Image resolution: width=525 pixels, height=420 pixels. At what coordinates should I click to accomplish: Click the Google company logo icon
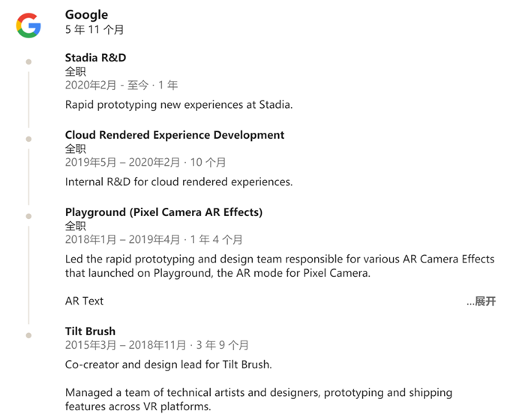(x=28, y=25)
